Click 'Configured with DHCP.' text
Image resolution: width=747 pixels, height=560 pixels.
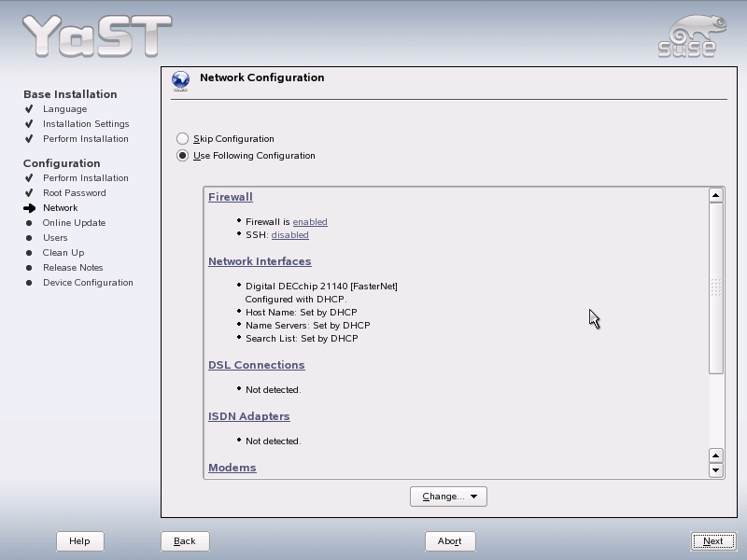pyautogui.click(x=296, y=300)
